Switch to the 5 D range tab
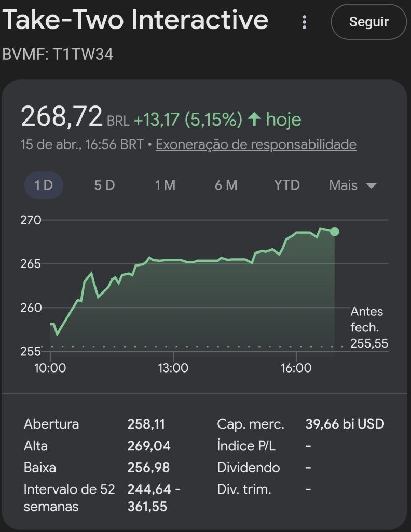411x532 pixels. coord(104,185)
